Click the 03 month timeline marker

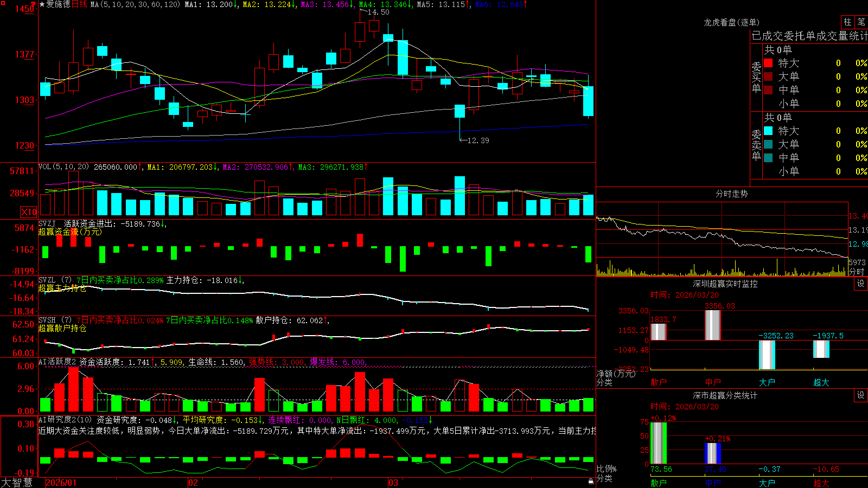click(393, 483)
